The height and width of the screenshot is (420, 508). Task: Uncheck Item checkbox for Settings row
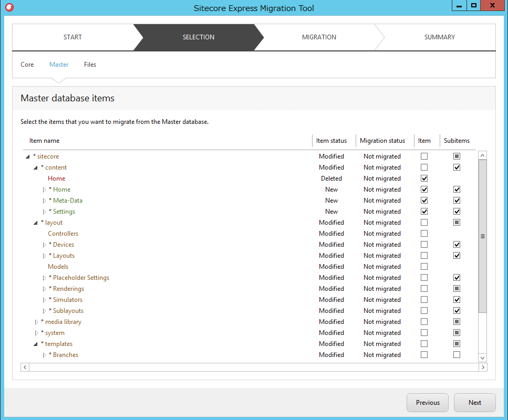424,212
